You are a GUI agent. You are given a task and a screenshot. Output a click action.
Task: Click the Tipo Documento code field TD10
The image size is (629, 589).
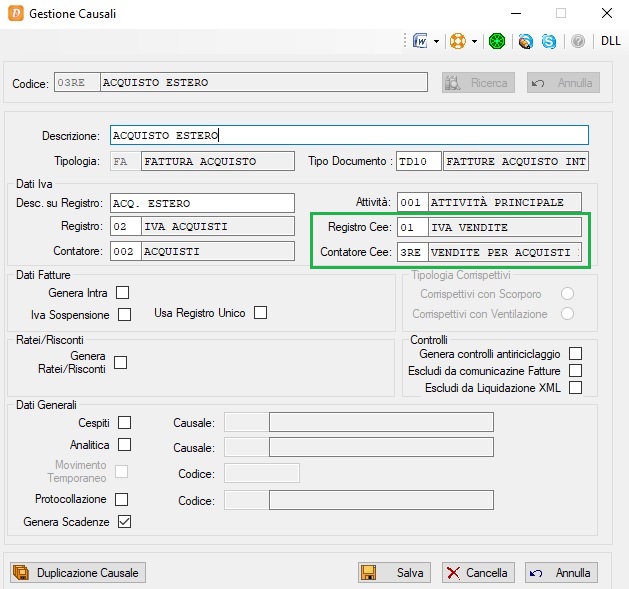(x=418, y=161)
